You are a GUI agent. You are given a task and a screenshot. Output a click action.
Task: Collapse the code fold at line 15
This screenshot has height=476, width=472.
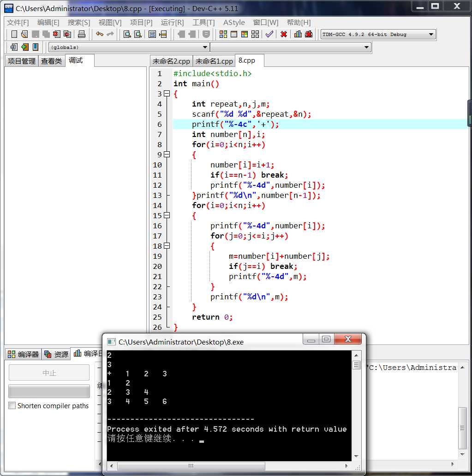167,215
